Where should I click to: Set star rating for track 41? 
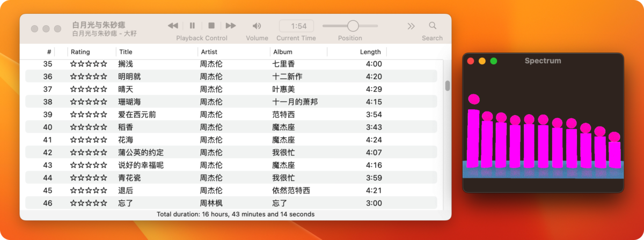(89, 140)
